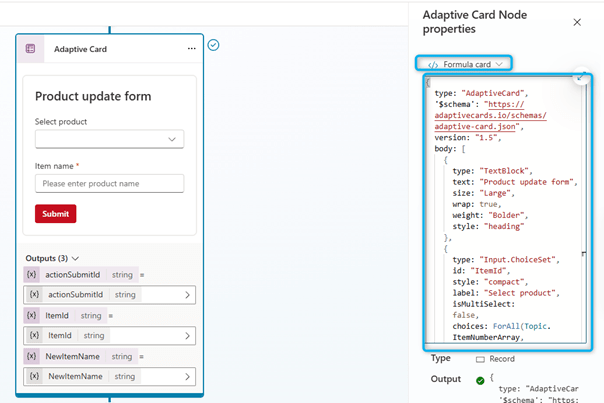604x403 pixels.
Task: Open the Formula card dropdown
Action: tap(466, 64)
